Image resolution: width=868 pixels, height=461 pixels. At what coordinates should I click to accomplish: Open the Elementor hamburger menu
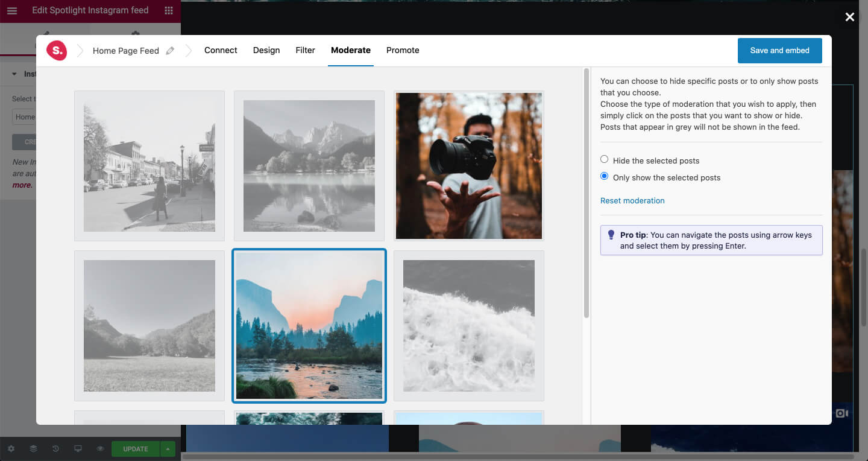point(12,11)
